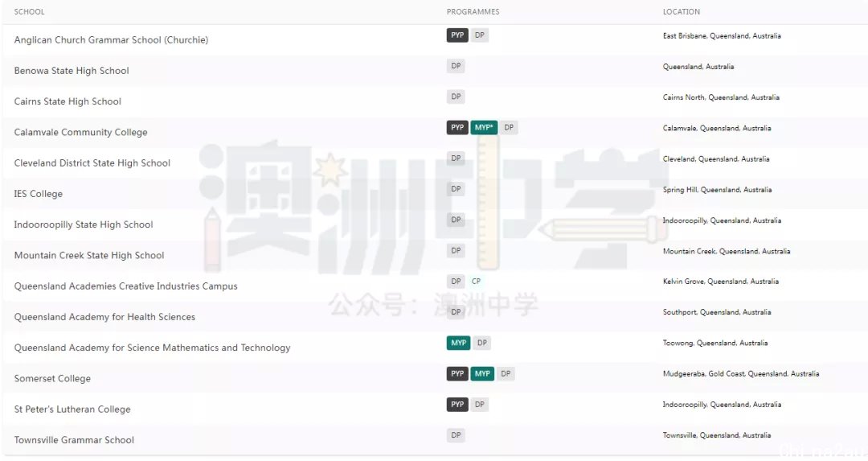
Task: Click DP badge for Mountain Creek State High
Action: pyautogui.click(x=456, y=250)
